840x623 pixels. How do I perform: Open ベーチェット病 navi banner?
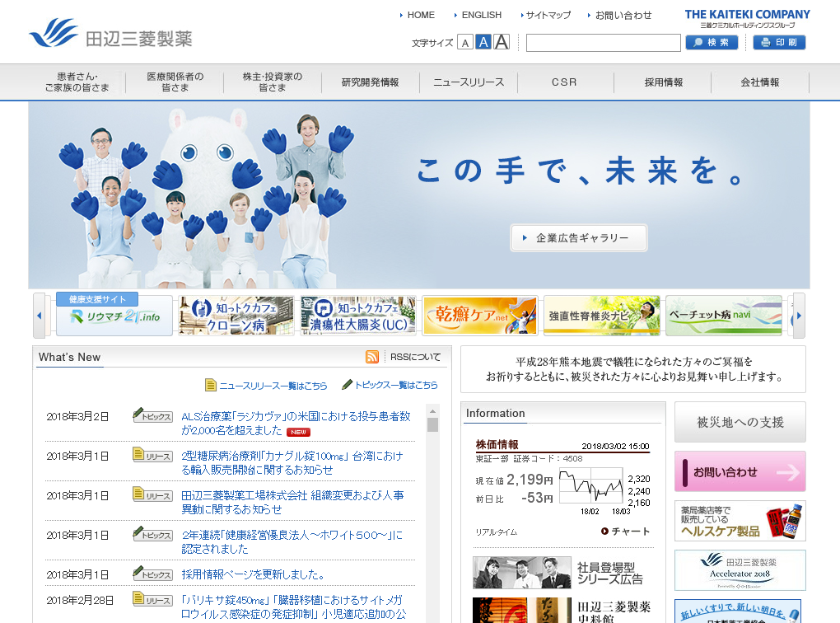(x=723, y=316)
